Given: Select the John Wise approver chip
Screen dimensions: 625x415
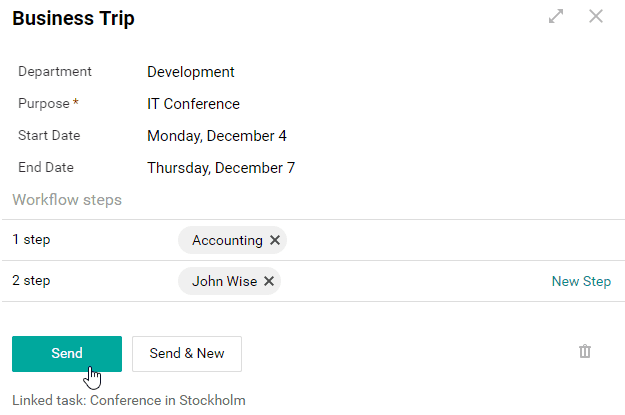Looking at the screenshot, I should click(x=224, y=281).
